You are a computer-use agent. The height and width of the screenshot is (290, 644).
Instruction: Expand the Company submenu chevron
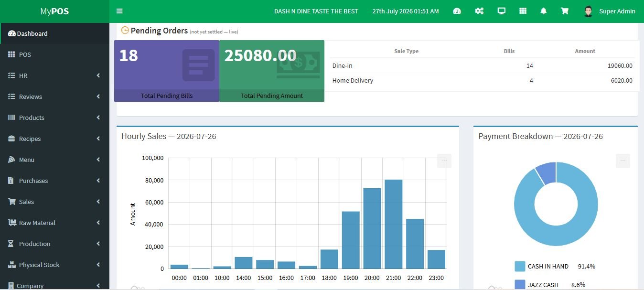(98, 286)
